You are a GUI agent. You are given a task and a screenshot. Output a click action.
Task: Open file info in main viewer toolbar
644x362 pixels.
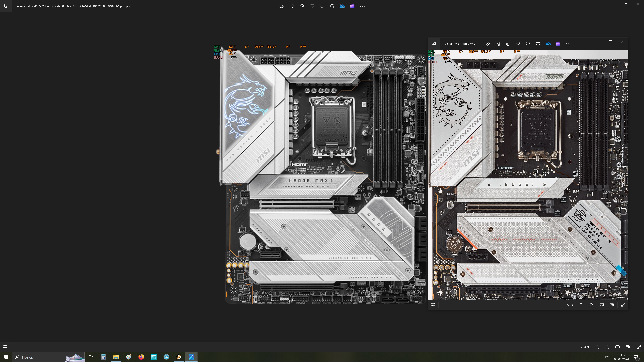point(322,6)
